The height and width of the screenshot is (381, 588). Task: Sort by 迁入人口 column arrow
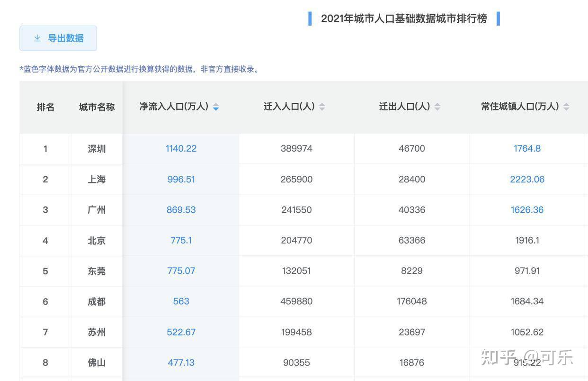tap(322, 107)
